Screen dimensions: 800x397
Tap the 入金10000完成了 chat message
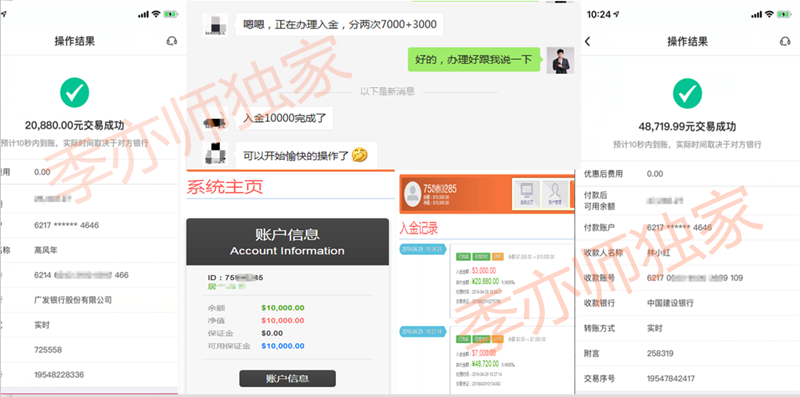(284, 118)
